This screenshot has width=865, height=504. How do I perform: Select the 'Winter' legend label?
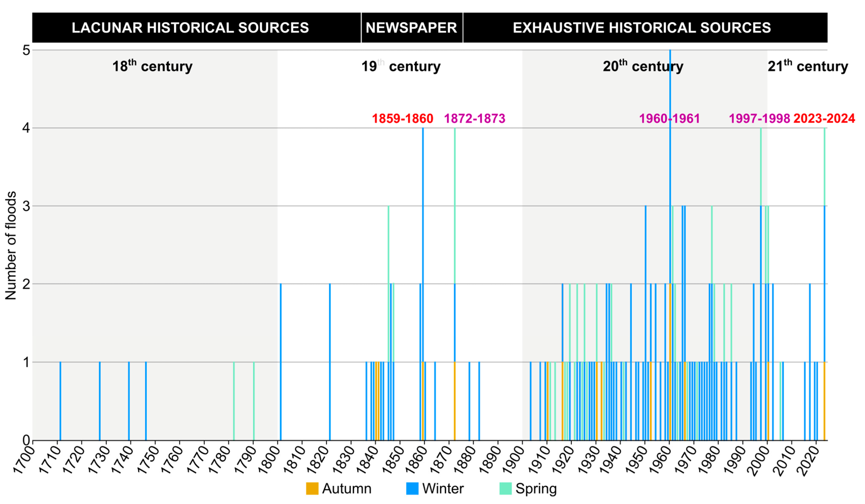click(x=443, y=488)
